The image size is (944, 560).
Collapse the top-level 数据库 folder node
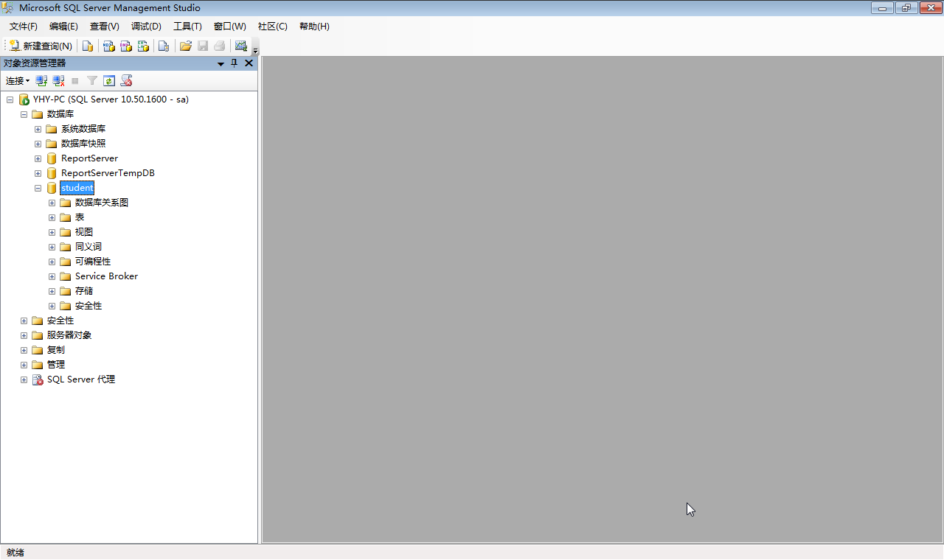point(24,114)
